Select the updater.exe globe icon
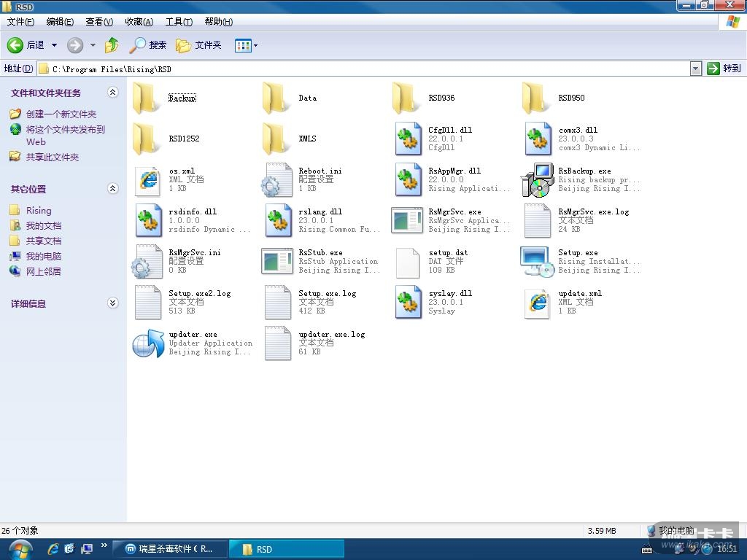The width and height of the screenshot is (747, 560). [x=148, y=343]
